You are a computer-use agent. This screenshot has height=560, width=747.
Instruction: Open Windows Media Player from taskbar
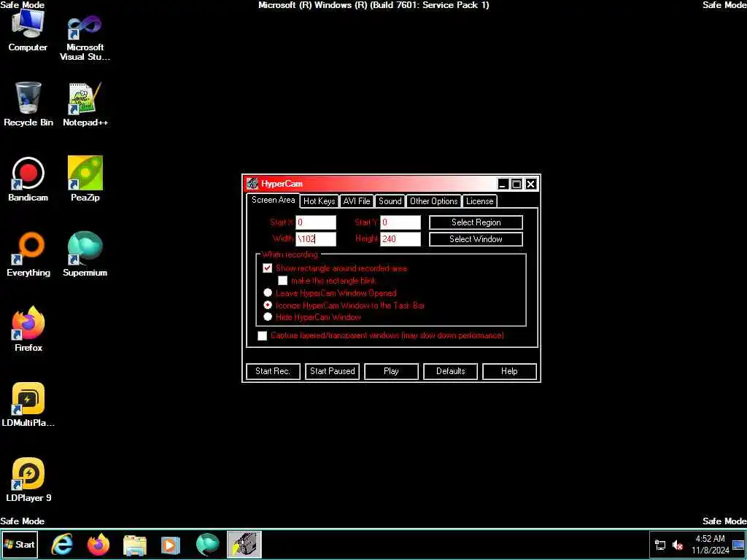171,545
